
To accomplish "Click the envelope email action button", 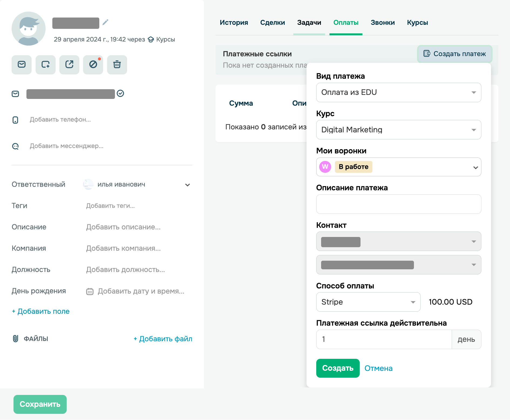I will click(x=22, y=65).
